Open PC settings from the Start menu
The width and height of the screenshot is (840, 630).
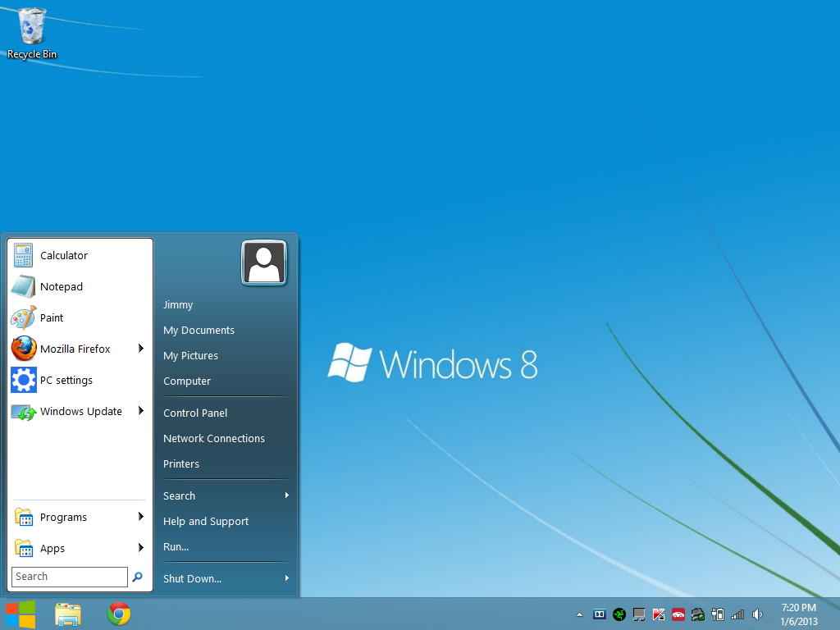[x=79, y=380]
